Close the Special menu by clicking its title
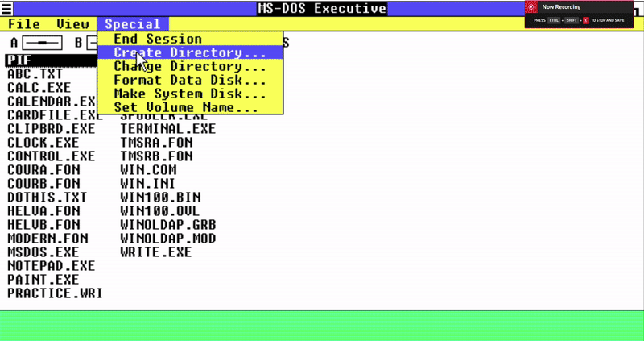The width and height of the screenshot is (644, 341). [x=133, y=24]
